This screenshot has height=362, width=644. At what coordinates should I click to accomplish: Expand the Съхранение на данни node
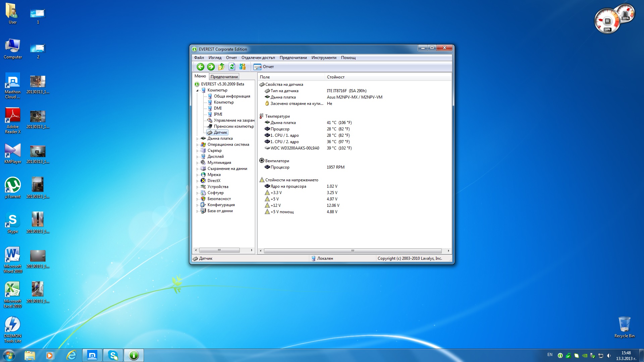pyautogui.click(x=198, y=169)
